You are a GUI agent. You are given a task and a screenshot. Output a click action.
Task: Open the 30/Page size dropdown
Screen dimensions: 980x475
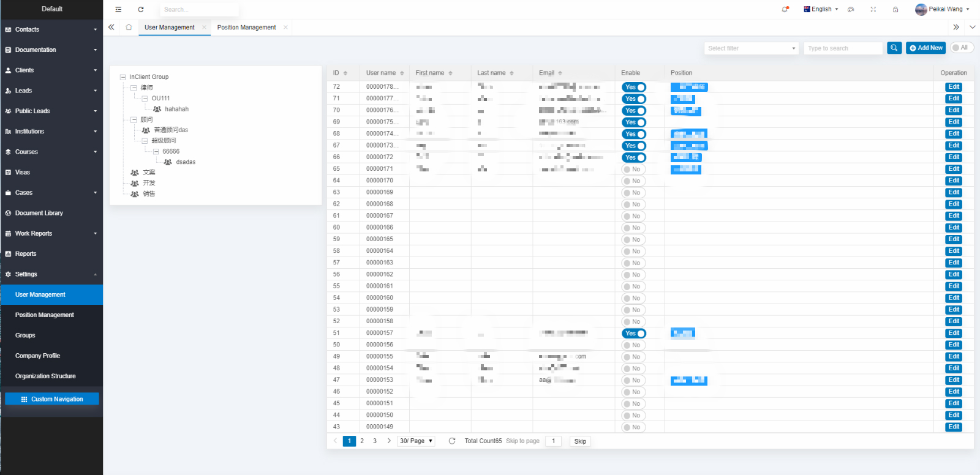416,441
